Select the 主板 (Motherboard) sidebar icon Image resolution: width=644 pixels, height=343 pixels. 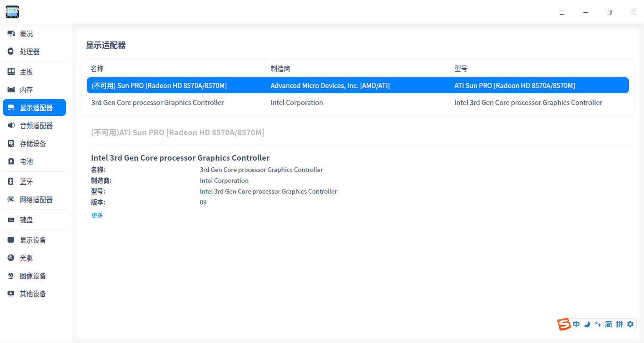10,71
